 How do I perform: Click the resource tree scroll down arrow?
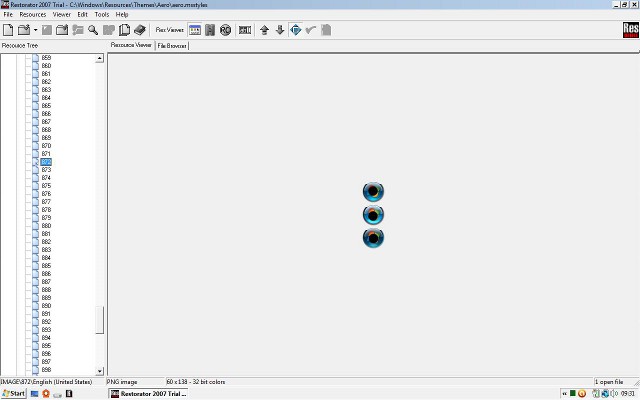[x=100, y=371]
